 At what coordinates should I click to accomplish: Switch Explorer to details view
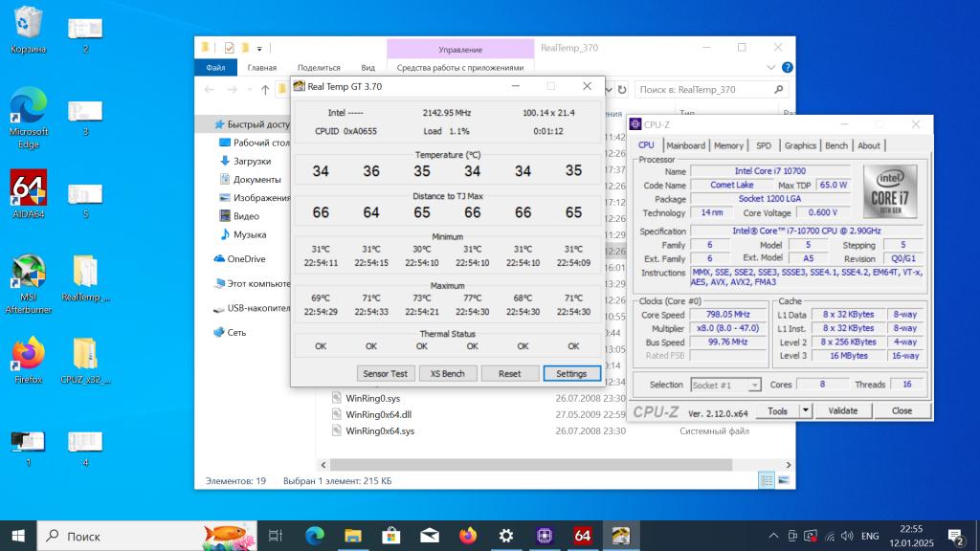(x=767, y=480)
